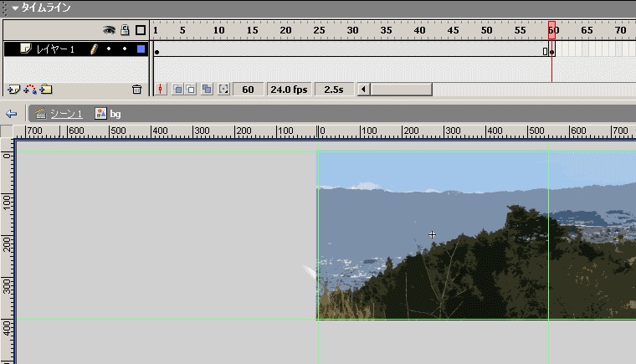The height and width of the screenshot is (364, 636).
Task: Add a motion guide layer
Action: tap(30, 90)
